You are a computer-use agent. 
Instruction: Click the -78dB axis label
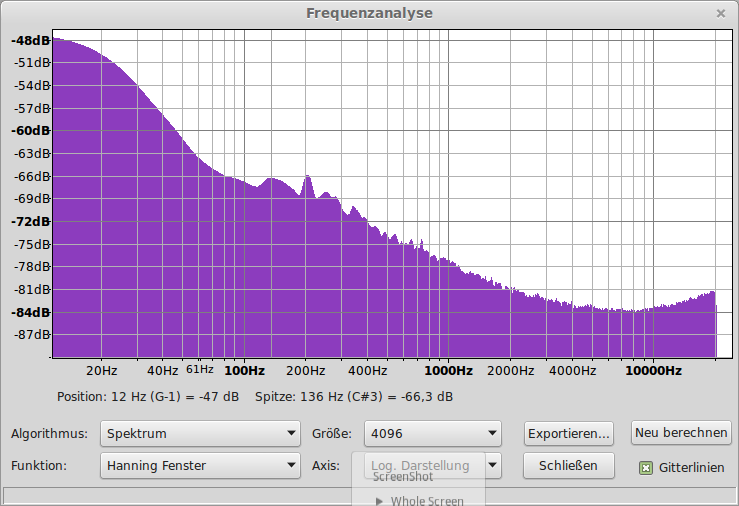32,267
